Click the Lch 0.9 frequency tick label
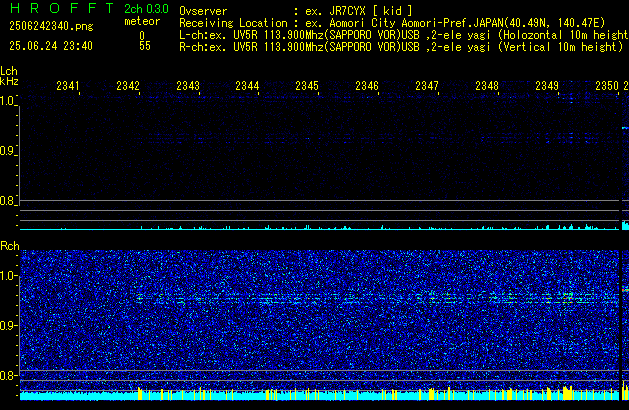 [7, 151]
